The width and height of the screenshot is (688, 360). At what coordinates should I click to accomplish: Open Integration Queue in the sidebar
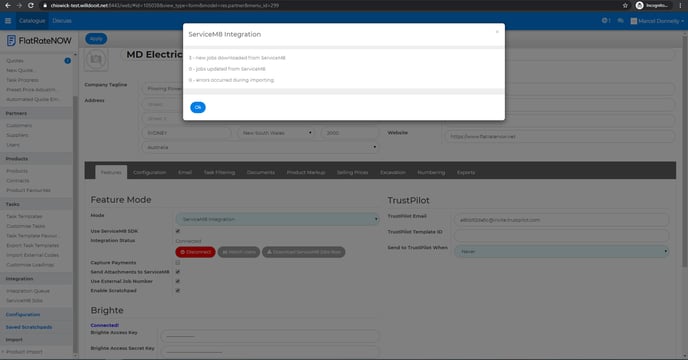coord(28,291)
